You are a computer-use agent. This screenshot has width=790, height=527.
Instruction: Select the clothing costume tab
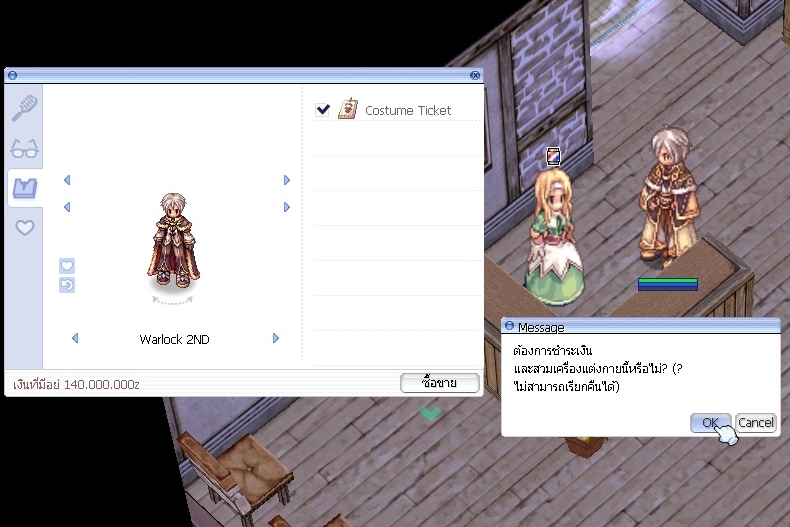25,188
